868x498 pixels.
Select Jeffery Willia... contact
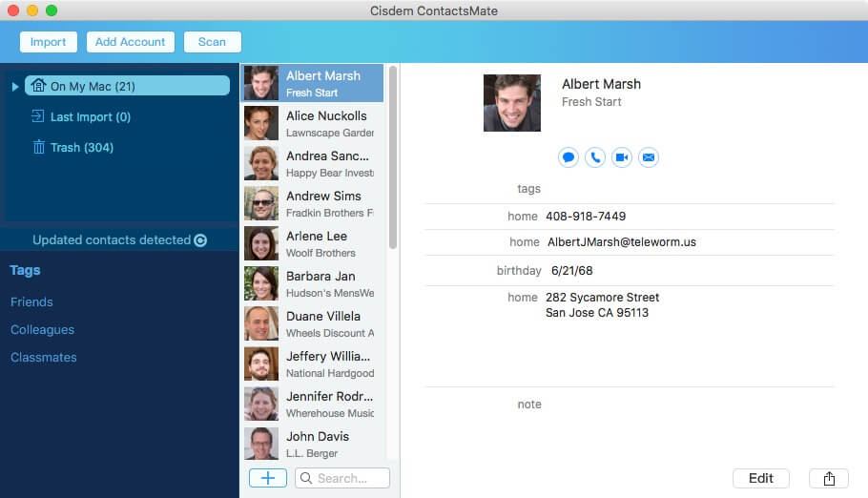point(313,363)
